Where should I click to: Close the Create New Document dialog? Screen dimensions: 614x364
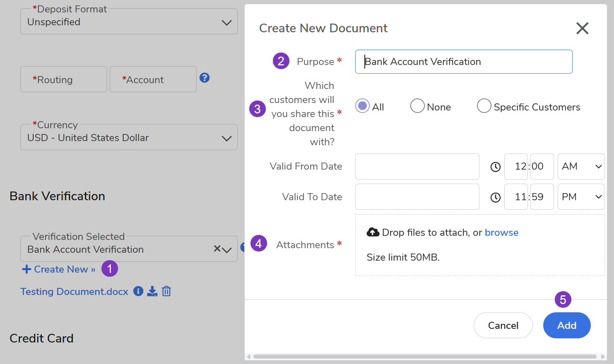(582, 28)
